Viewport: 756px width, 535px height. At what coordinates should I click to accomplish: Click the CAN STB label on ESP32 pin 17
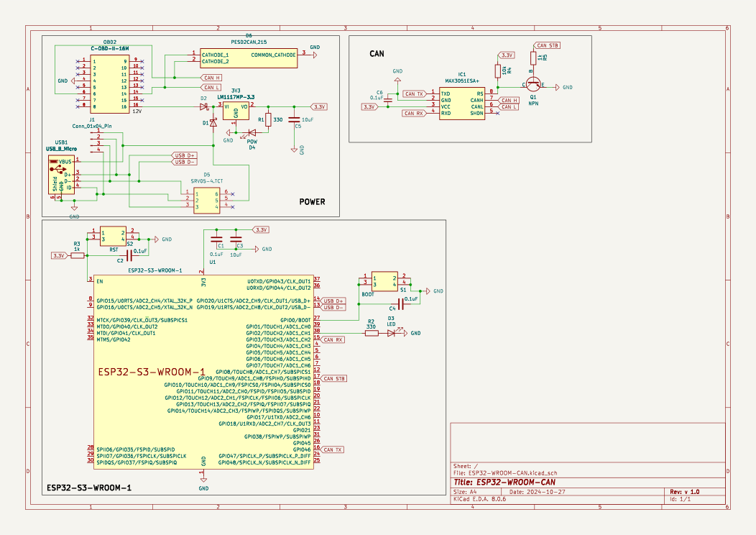pyautogui.click(x=333, y=379)
